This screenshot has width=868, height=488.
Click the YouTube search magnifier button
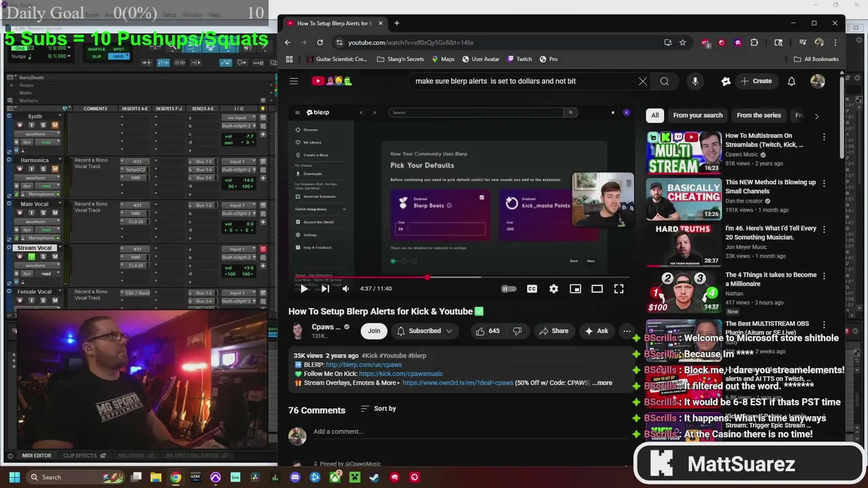click(665, 81)
